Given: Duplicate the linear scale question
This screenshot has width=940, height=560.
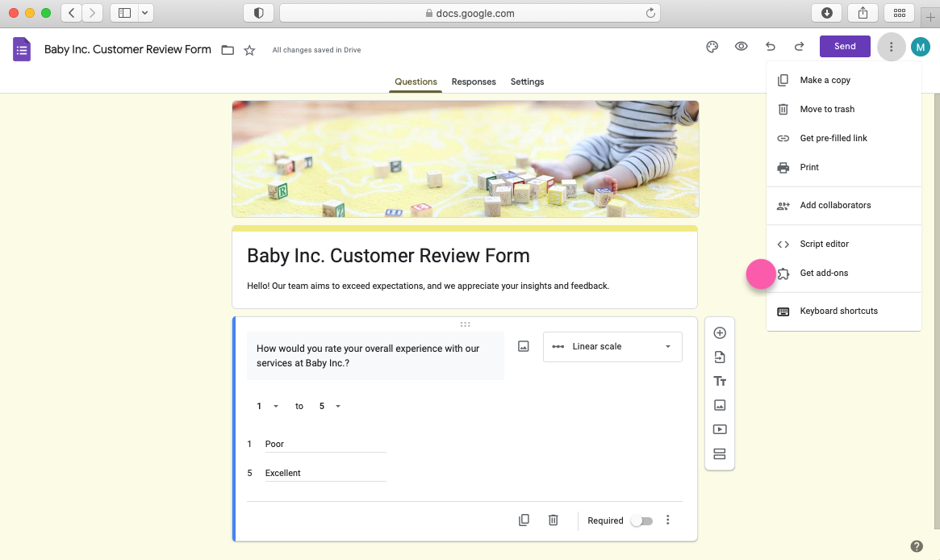Looking at the screenshot, I should (524, 520).
